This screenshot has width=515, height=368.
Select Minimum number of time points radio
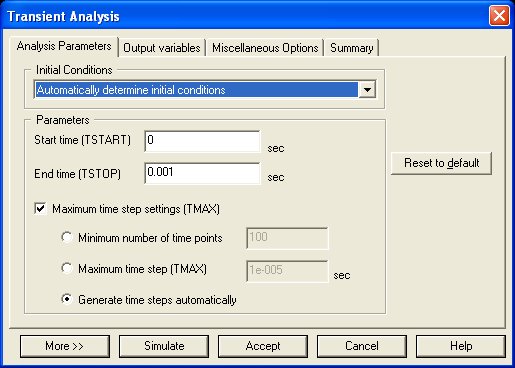coord(67,238)
